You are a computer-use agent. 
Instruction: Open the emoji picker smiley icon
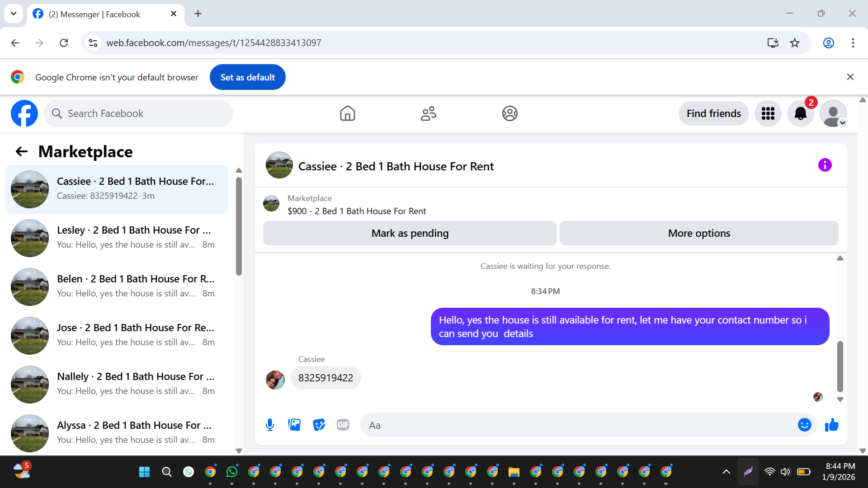click(804, 425)
